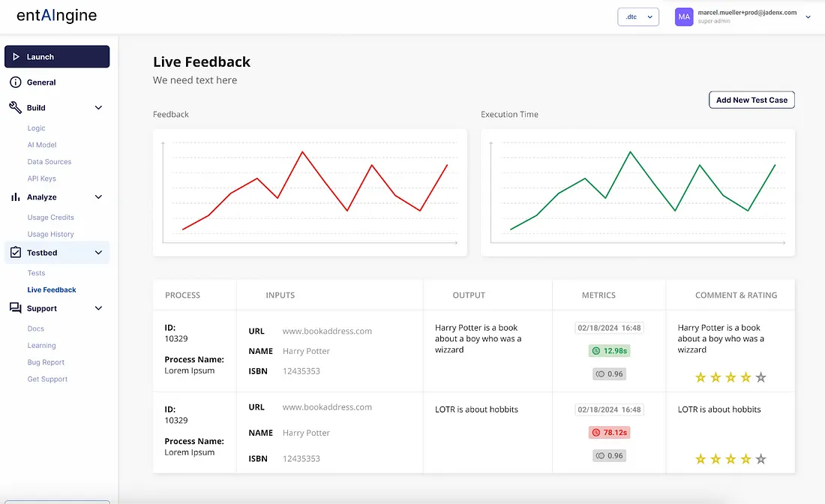825x504 pixels.
Task: Rate first row five stars via last star
Action: tap(760, 377)
